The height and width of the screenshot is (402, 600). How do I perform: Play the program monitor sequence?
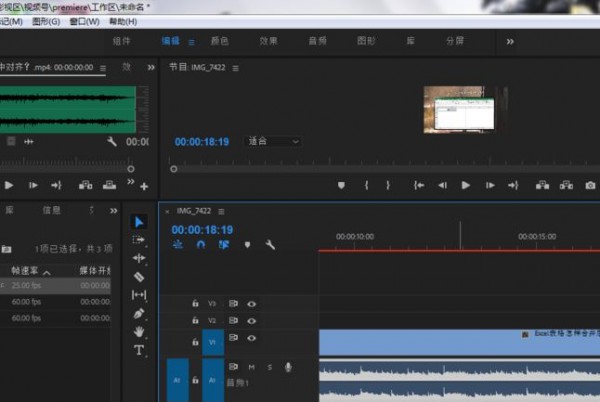[x=466, y=186]
